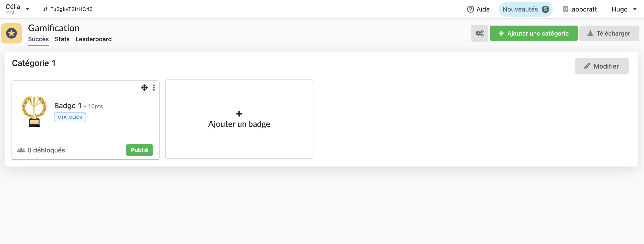
Task: Click Ajouter une catégorie button
Action: tap(534, 33)
